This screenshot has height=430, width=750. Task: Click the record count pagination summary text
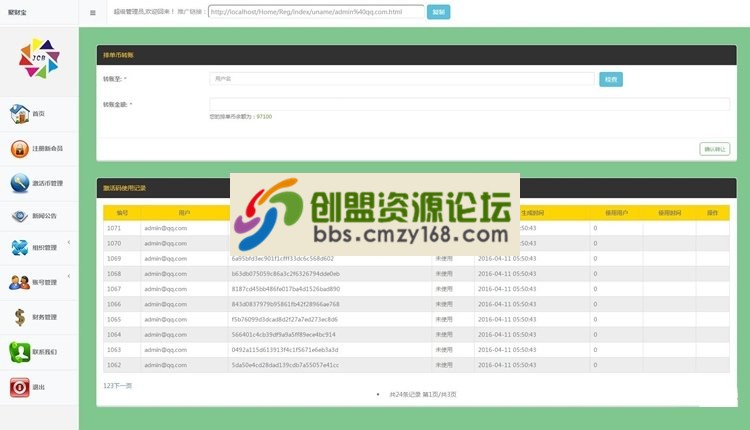pos(423,395)
